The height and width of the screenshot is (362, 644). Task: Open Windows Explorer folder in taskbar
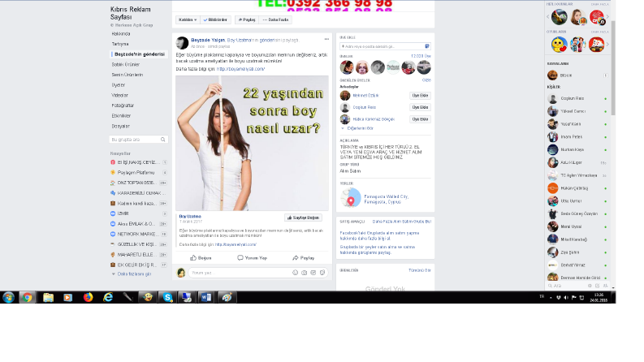click(x=48, y=297)
